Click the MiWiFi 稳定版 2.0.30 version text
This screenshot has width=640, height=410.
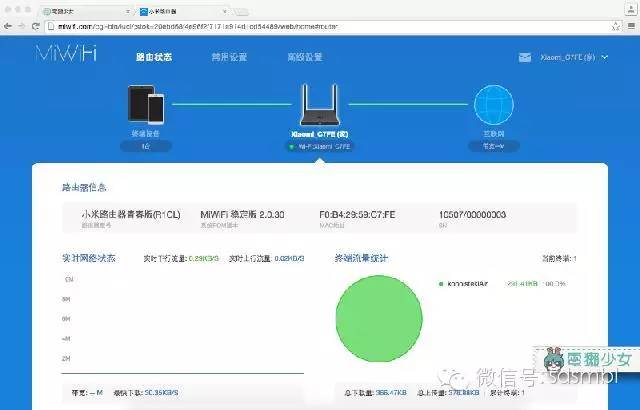(242, 215)
